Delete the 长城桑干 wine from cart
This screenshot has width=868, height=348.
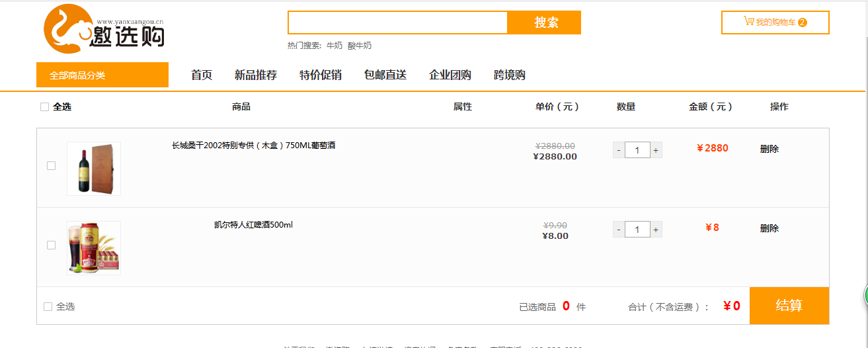click(x=769, y=149)
